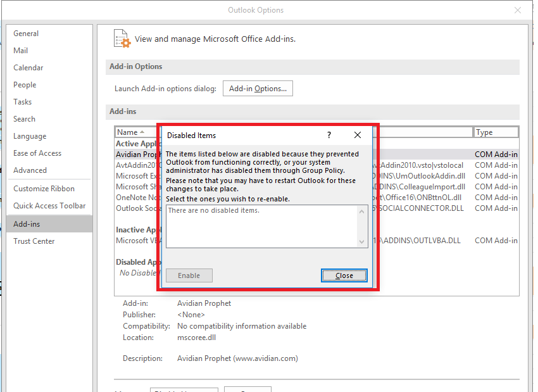Click the Avidian Prophet description URL text
The height and width of the screenshot is (392, 538).
237,358
